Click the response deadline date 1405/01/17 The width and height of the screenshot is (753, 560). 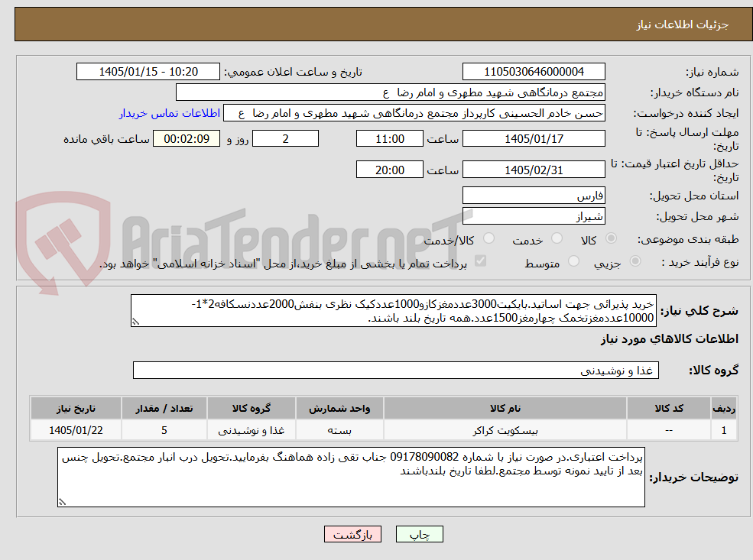click(x=534, y=139)
